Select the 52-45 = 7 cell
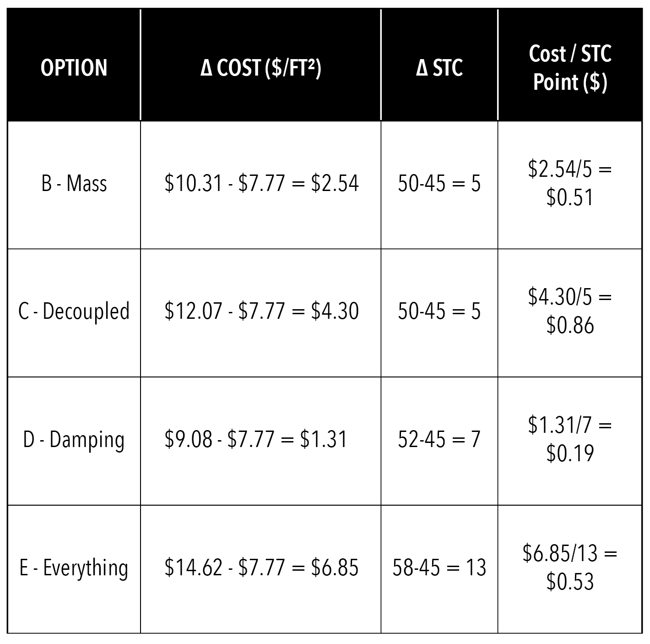The image size is (650, 644). [439, 440]
